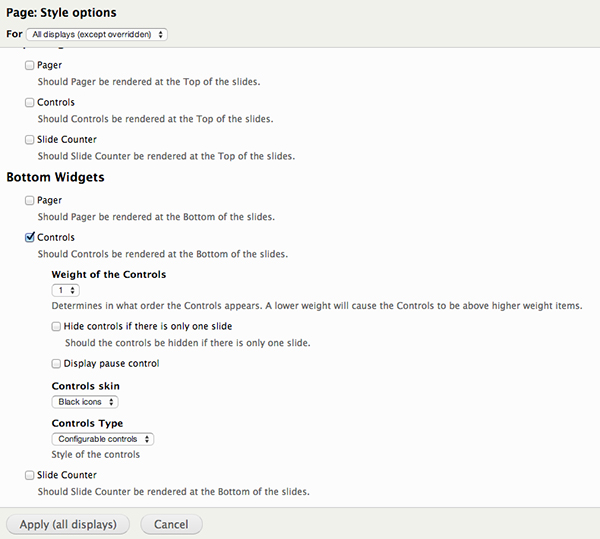This screenshot has height=539, width=600.
Task: Uncheck the Bottom Widgets Controls checkbox
Action: [29, 238]
